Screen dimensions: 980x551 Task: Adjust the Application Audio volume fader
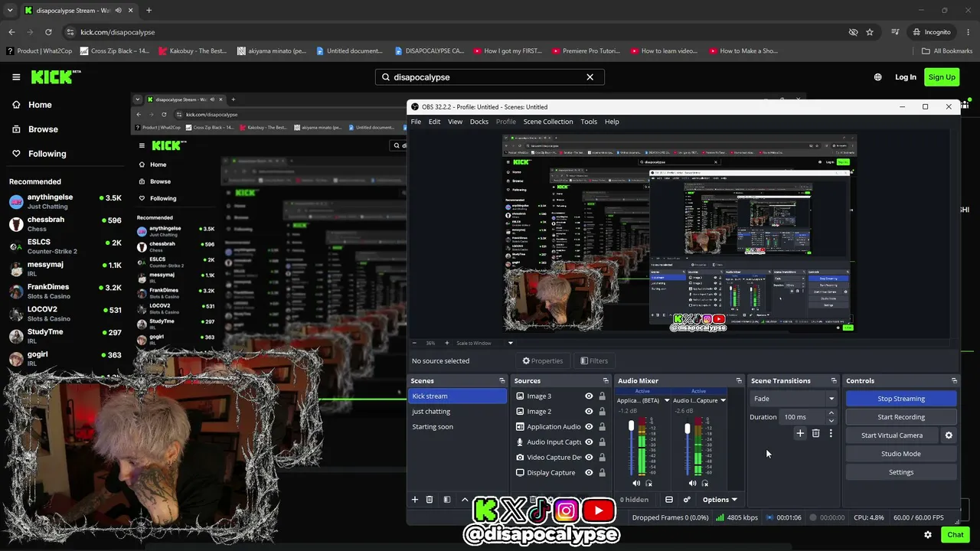click(x=631, y=427)
